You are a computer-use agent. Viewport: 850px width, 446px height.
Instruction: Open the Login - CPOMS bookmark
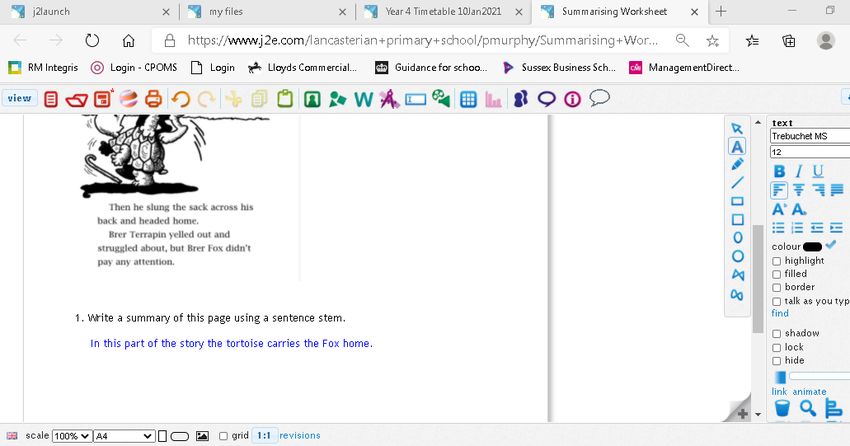[133, 68]
